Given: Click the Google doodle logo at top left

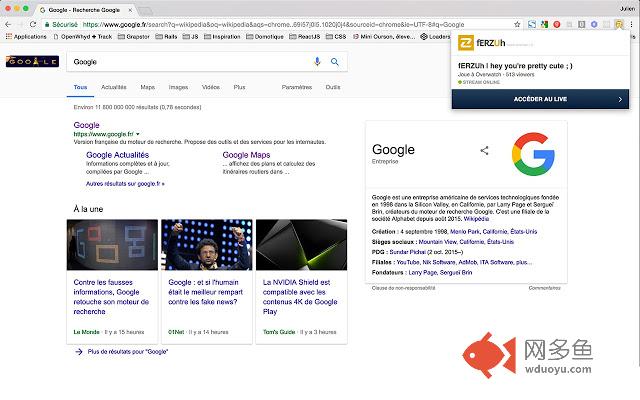Looking at the screenshot, I should point(32,61).
